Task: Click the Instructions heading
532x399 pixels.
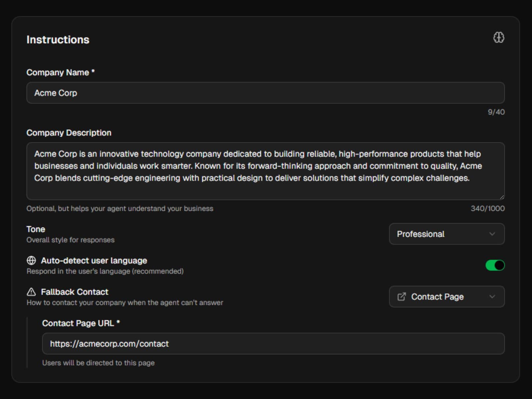Action: 58,40
